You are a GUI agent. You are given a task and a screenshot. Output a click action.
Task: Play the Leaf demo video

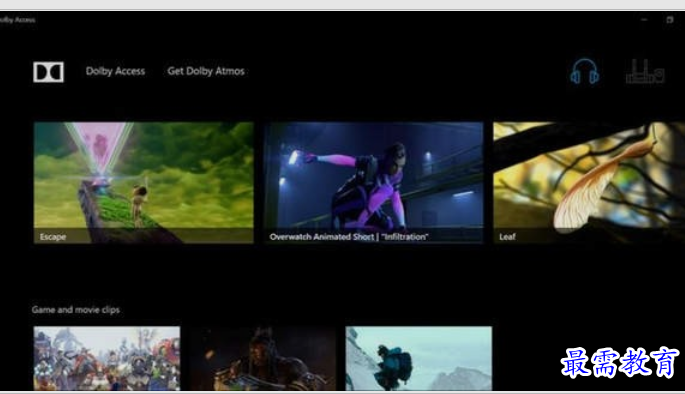click(589, 183)
